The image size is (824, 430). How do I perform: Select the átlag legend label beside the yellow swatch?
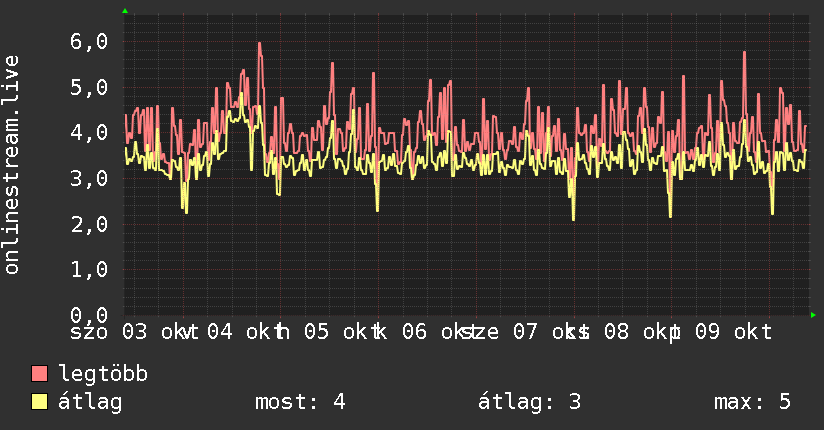click(90, 403)
